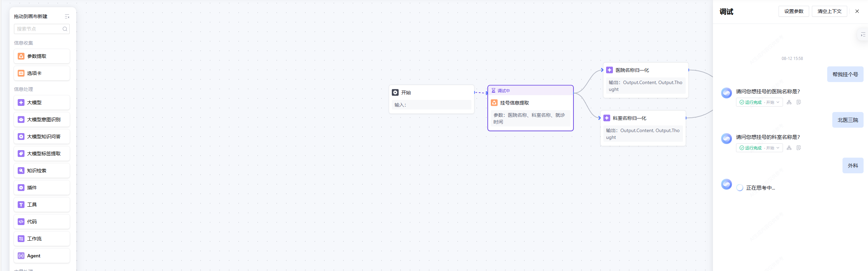Image resolution: width=868 pixels, height=271 pixels.
Task: Click the Agent node icon
Action: click(21, 256)
